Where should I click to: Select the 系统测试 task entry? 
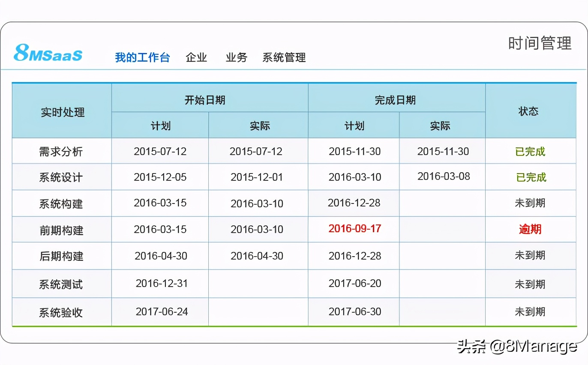pos(61,284)
